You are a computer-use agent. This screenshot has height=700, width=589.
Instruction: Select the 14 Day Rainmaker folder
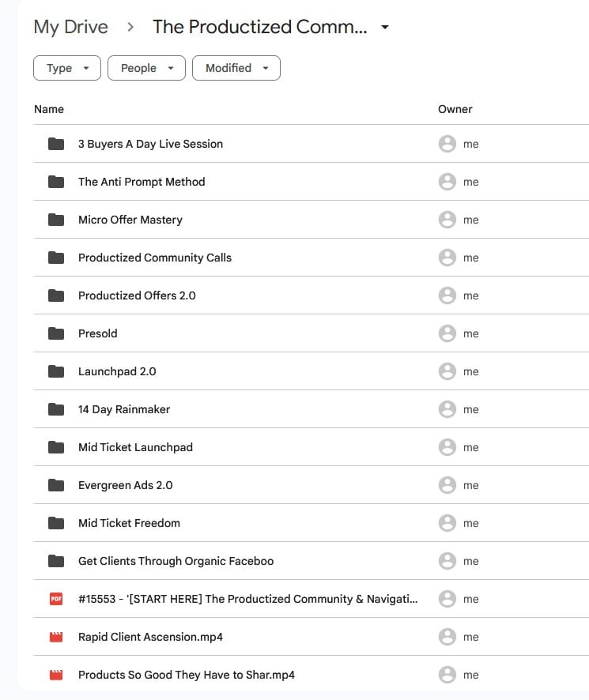coord(123,409)
